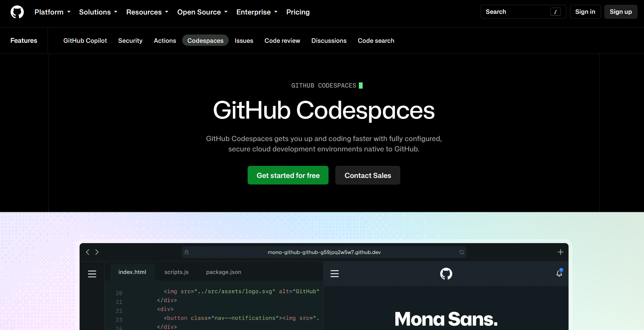Click the Sign up button
Image resolution: width=644 pixels, height=330 pixels.
(621, 12)
